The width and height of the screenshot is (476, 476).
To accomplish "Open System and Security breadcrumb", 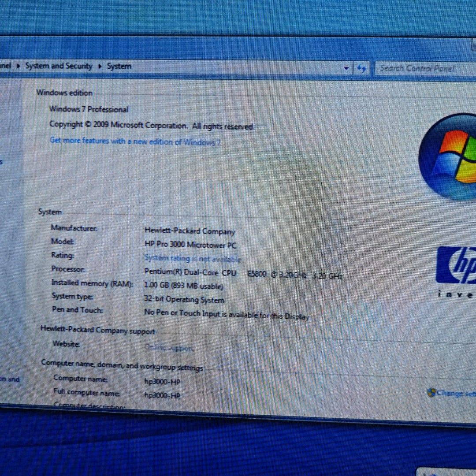I will (x=59, y=66).
